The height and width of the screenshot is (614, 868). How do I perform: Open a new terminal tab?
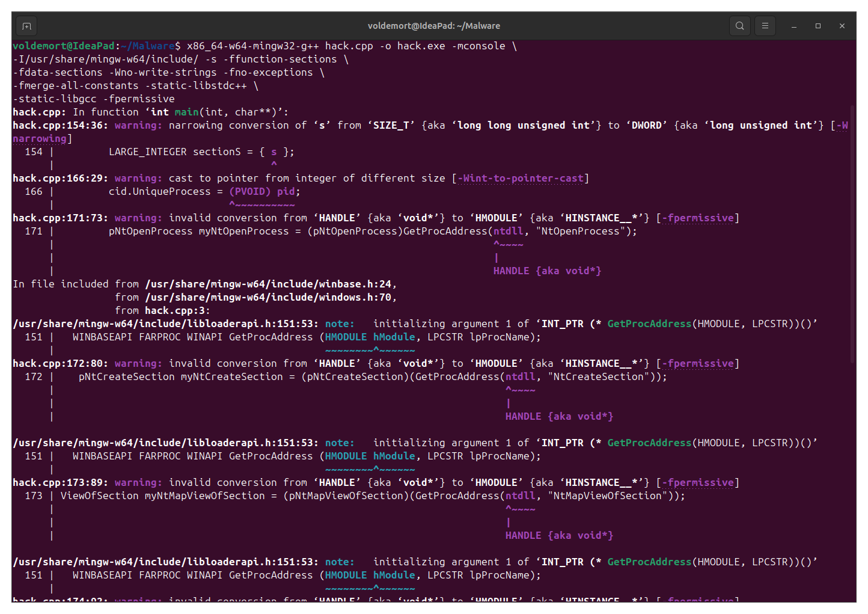click(x=26, y=26)
